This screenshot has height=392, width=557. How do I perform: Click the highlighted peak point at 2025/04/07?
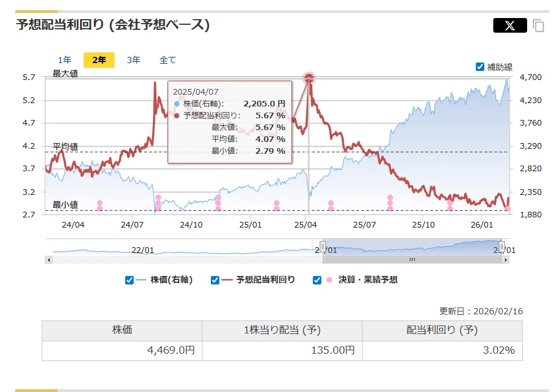click(x=309, y=78)
